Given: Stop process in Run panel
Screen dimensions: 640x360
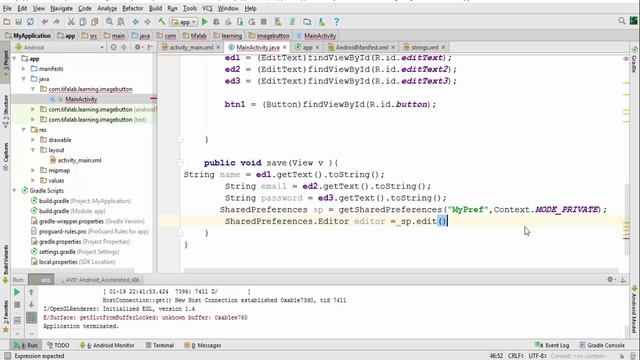Looking at the screenshot, I should coord(17,304).
